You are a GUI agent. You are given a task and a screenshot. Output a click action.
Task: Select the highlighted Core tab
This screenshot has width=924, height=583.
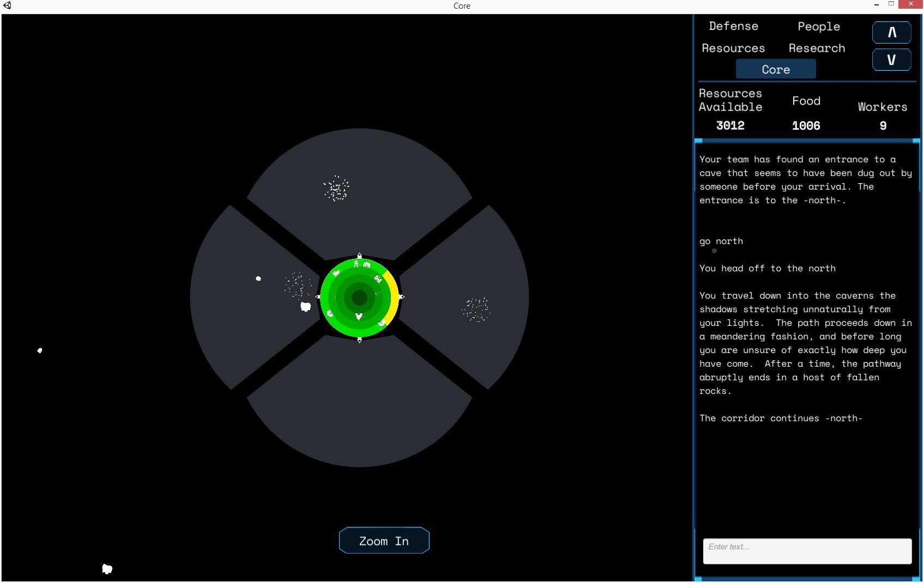tap(775, 69)
